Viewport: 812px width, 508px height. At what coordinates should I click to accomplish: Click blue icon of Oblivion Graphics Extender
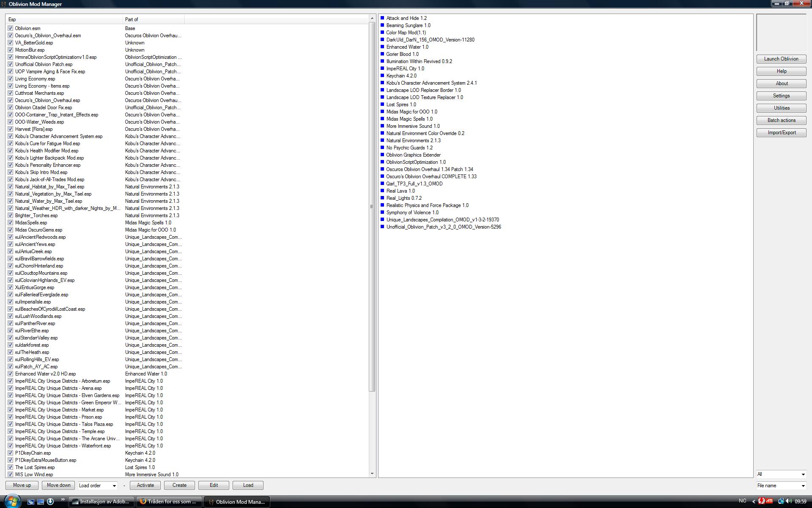point(382,155)
